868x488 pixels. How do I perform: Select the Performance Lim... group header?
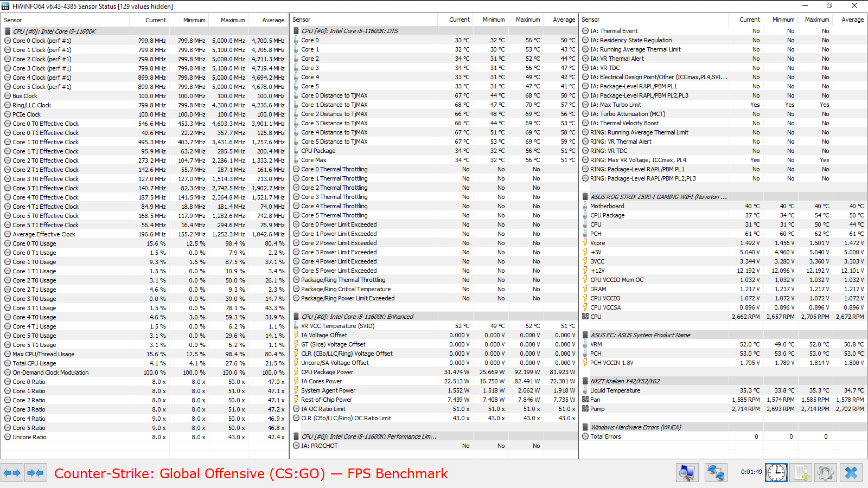coord(433,436)
